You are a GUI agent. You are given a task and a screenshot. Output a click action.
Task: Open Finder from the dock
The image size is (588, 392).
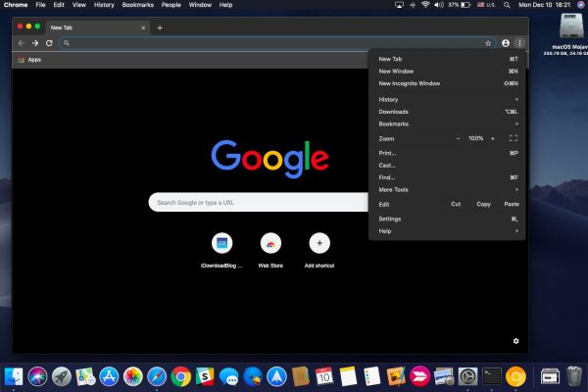pyautogui.click(x=14, y=376)
